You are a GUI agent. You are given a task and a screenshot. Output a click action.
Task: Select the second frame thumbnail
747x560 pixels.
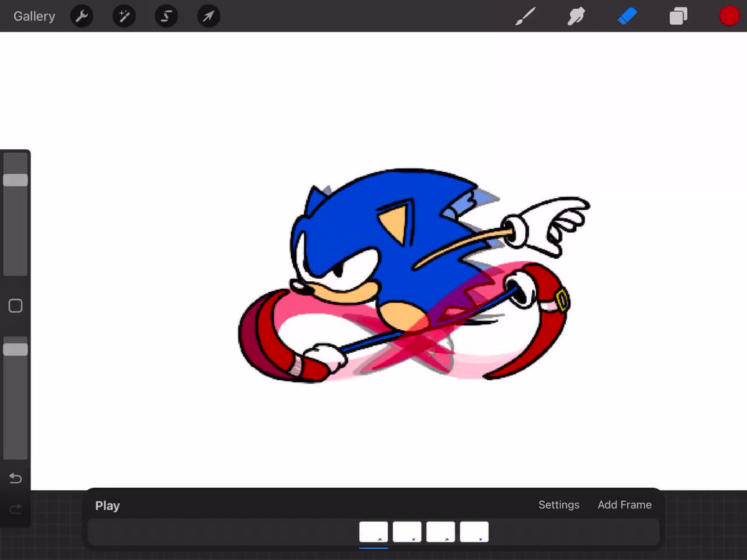(x=407, y=532)
